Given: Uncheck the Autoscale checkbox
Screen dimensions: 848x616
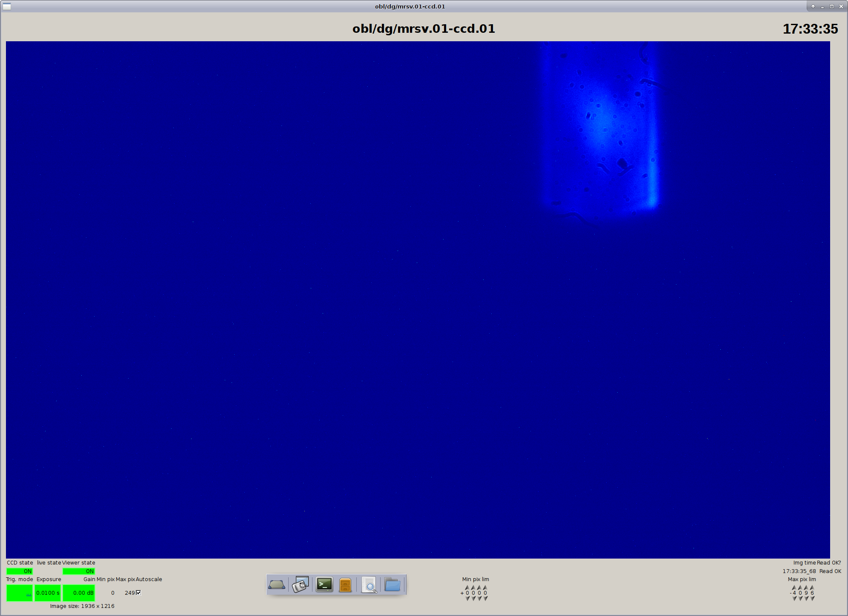Looking at the screenshot, I should [x=138, y=593].
